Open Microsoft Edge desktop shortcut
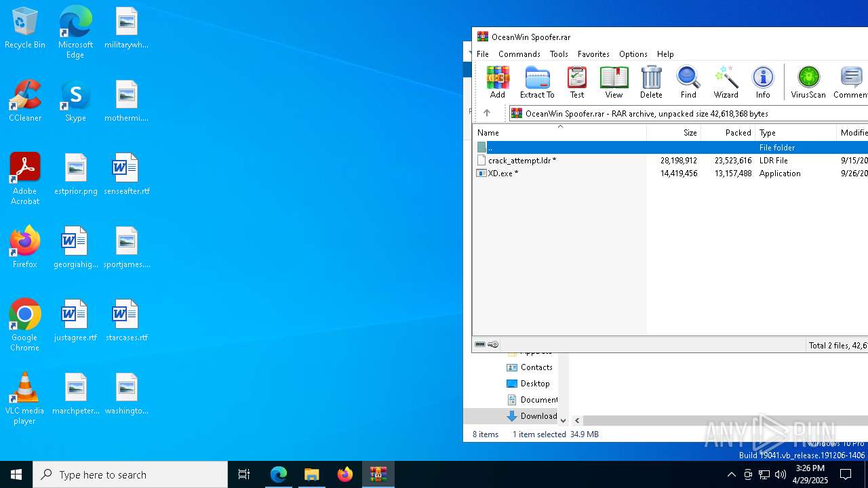This screenshot has height=488, width=868. coord(75,33)
